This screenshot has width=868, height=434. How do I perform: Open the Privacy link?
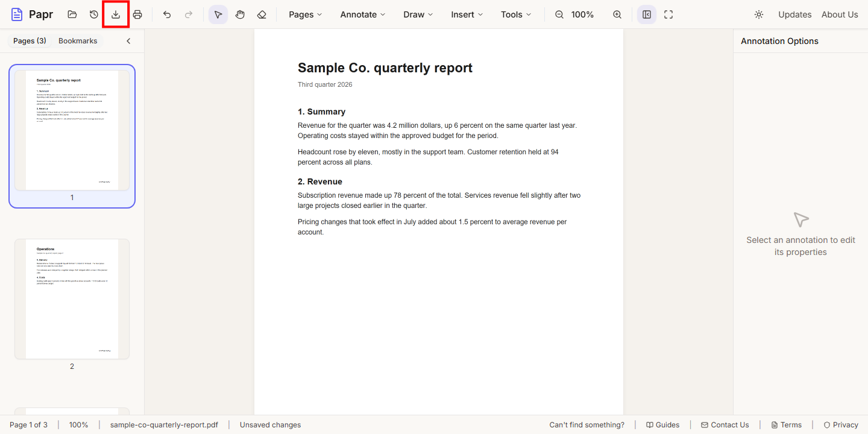(841, 425)
